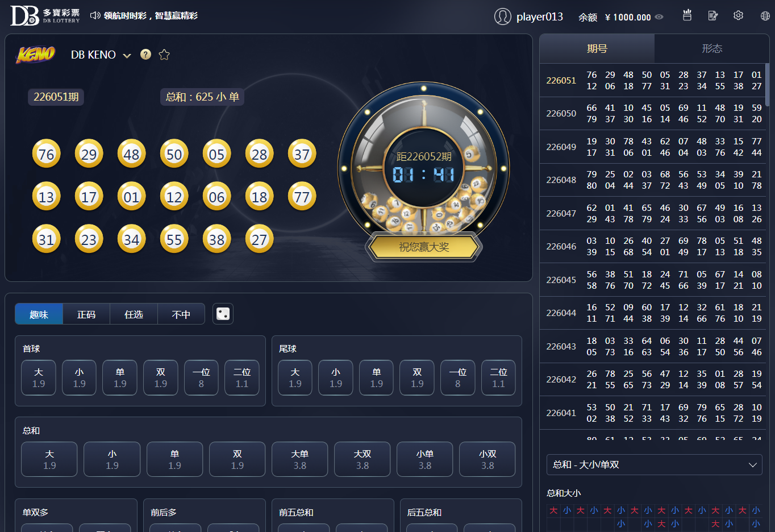
Task: Open the bet slip basket icon
Action: [x=687, y=16]
